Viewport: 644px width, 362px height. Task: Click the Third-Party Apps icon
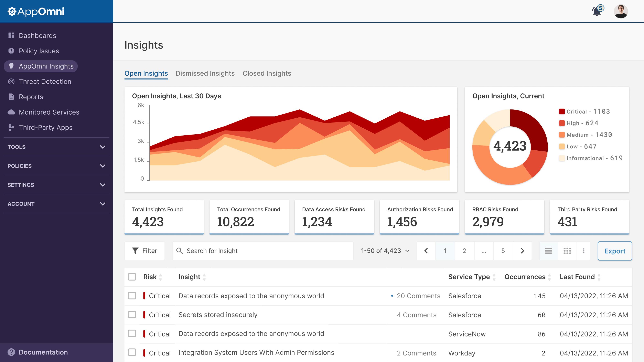11,128
